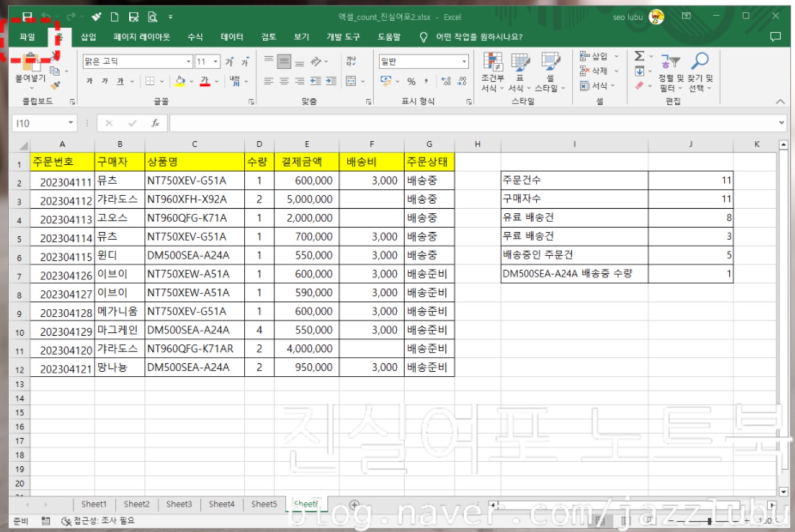The height and width of the screenshot is (532, 795).
Task: Switch to the 데이터 Data tab
Action: (232, 37)
